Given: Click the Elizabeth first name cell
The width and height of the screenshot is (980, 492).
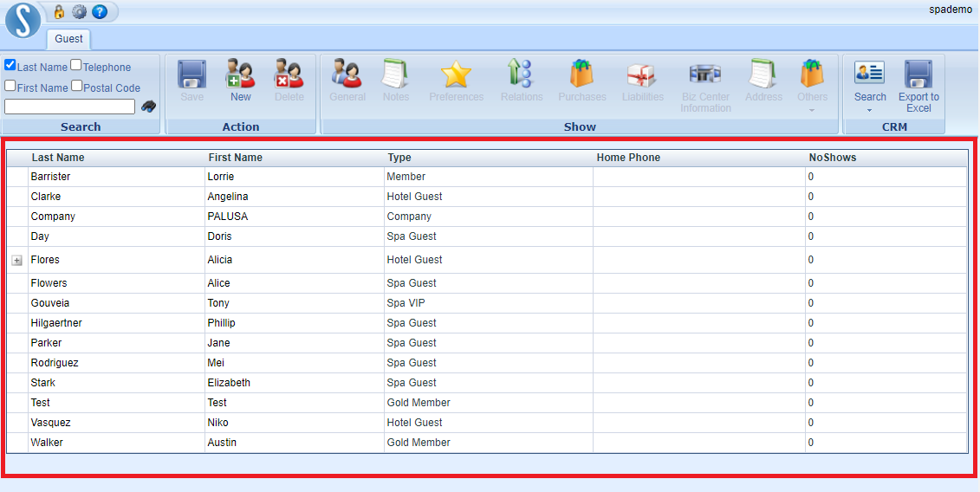Looking at the screenshot, I should pos(295,383).
